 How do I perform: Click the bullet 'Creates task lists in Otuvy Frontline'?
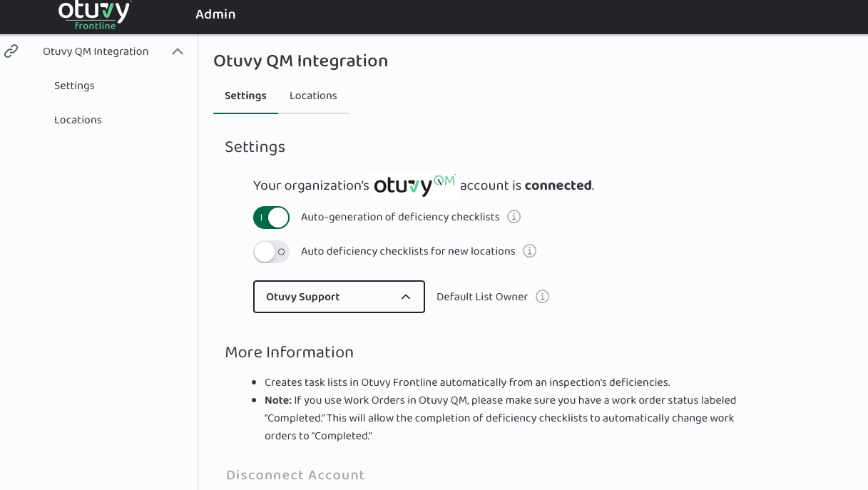tap(467, 382)
